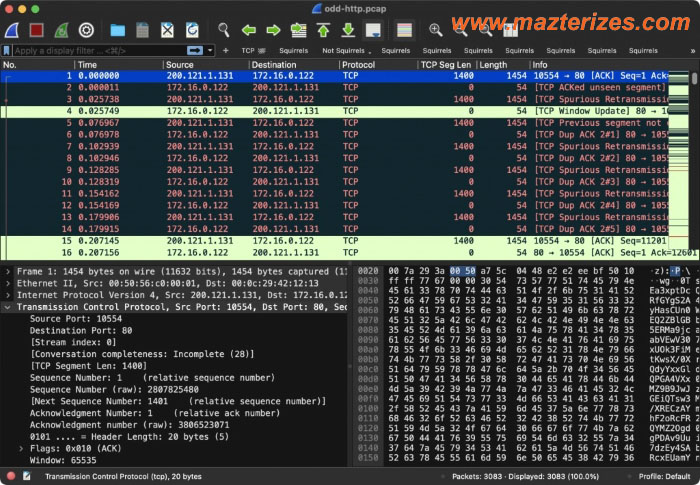Select the Source Port: 10554 field
Viewport: 700px width, 485px height.
pyautogui.click(x=76, y=319)
